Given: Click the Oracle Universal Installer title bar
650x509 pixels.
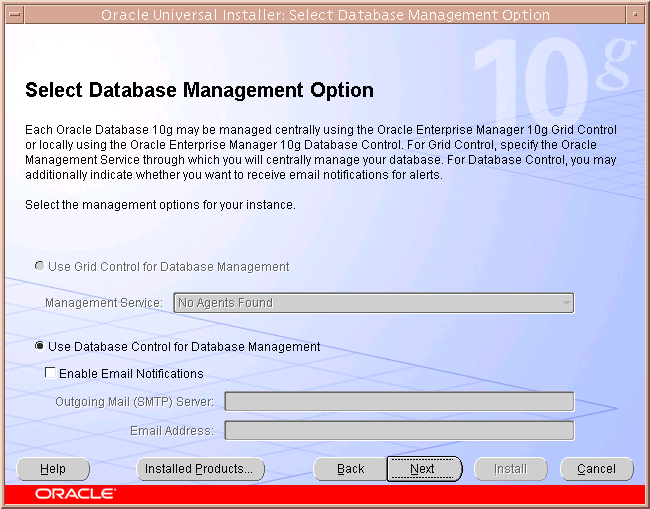Looking at the screenshot, I should pyautogui.click(x=325, y=15).
